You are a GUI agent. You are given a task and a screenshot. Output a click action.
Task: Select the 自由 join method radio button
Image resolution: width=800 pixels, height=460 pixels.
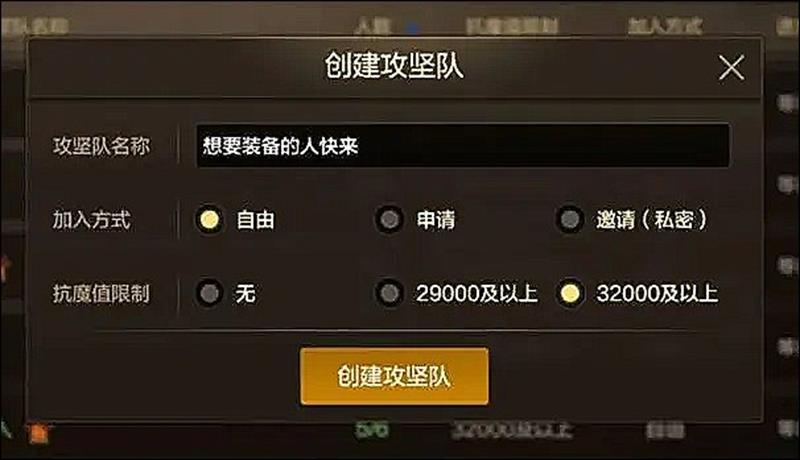209,220
